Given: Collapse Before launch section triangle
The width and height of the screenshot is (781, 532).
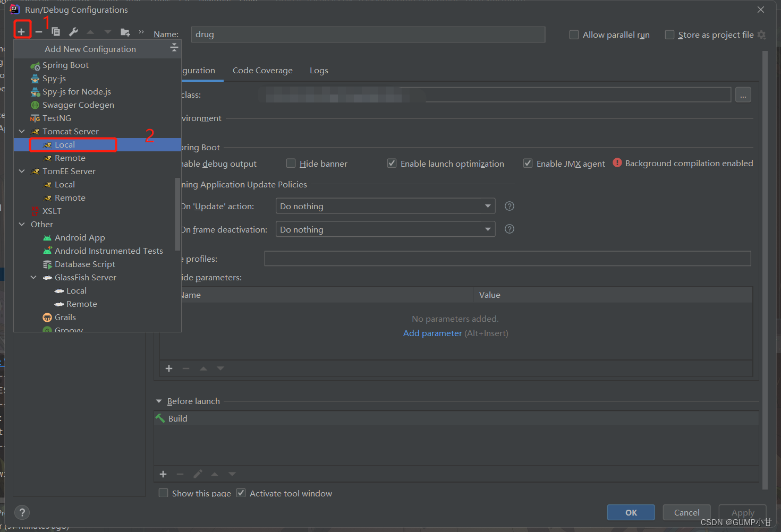Looking at the screenshot, I should 159,401.
